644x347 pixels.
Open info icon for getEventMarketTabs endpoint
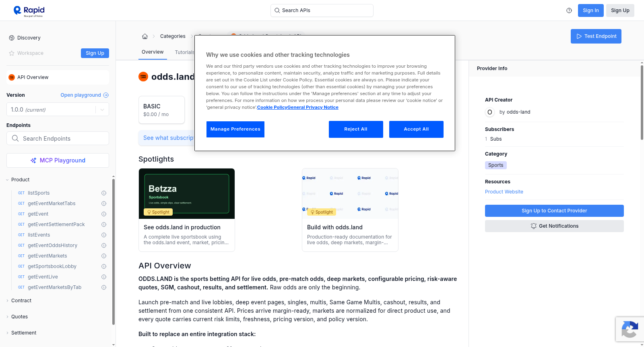104,204
